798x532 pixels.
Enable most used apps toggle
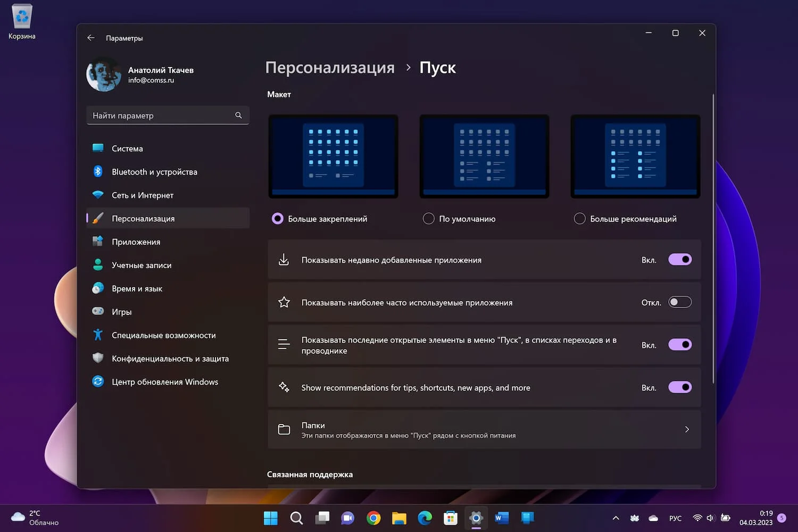(680, 302)
